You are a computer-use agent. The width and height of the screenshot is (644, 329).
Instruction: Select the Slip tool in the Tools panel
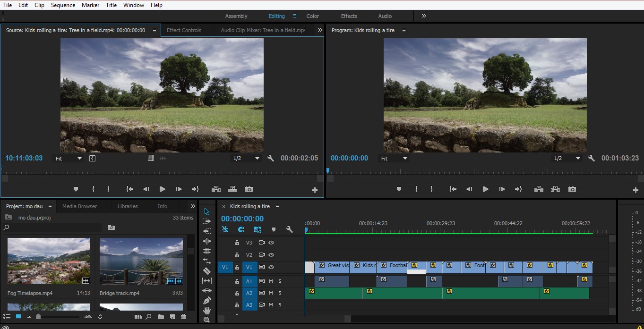[x=206, y=280]
